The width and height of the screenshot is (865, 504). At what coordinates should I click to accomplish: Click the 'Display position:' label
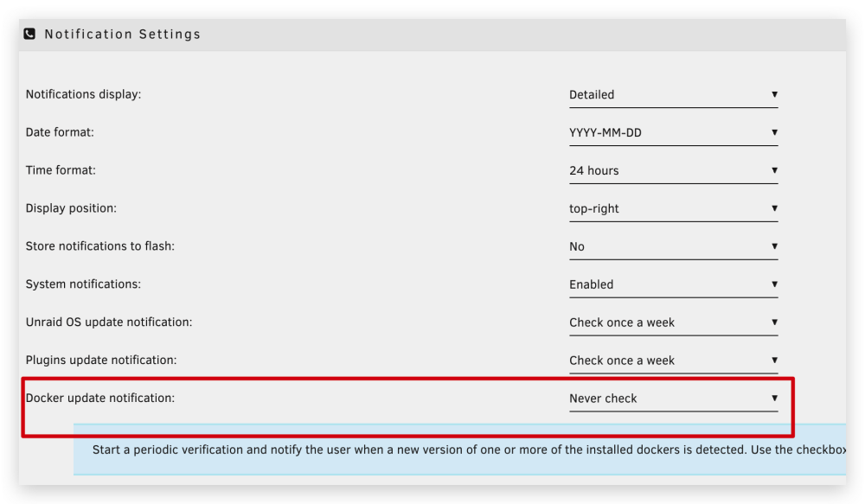[x=71, y=208]
